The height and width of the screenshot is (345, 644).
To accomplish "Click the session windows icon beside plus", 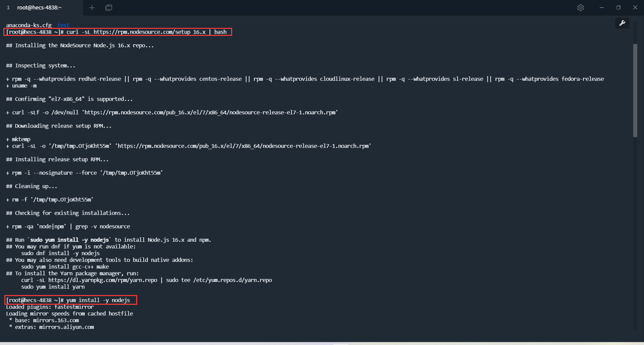I will click(x=109, y=8).
